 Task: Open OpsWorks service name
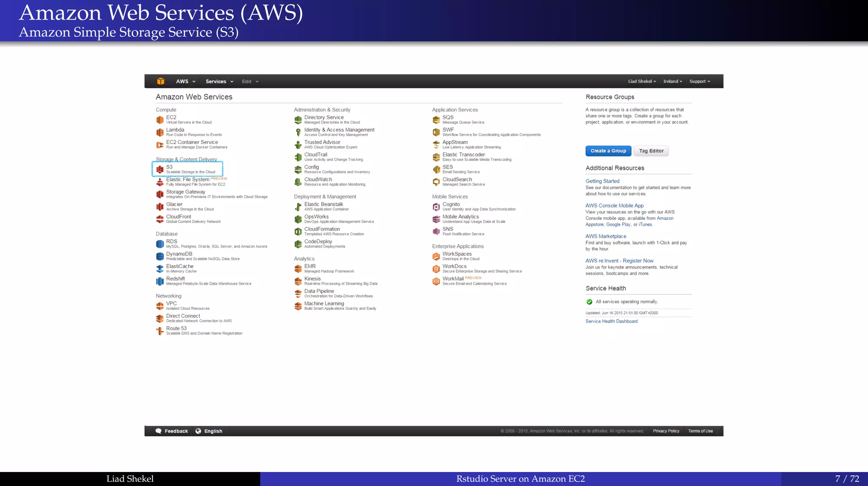[x=317, y=217]
